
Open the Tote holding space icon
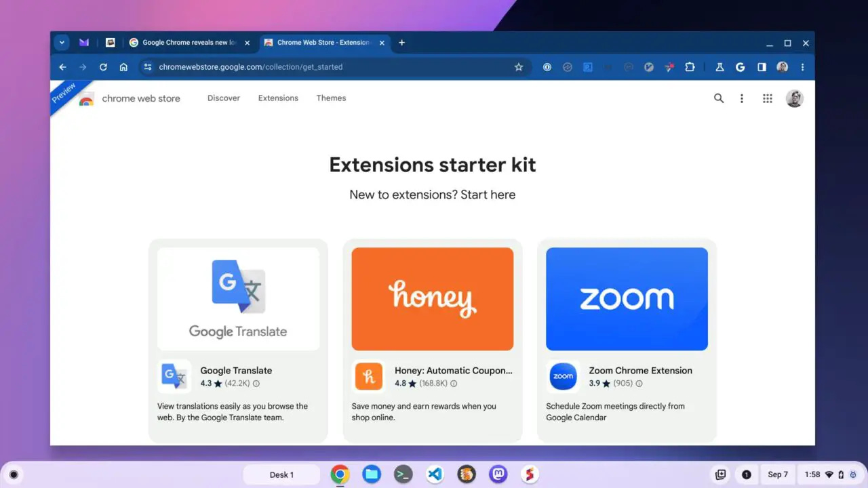721,474
